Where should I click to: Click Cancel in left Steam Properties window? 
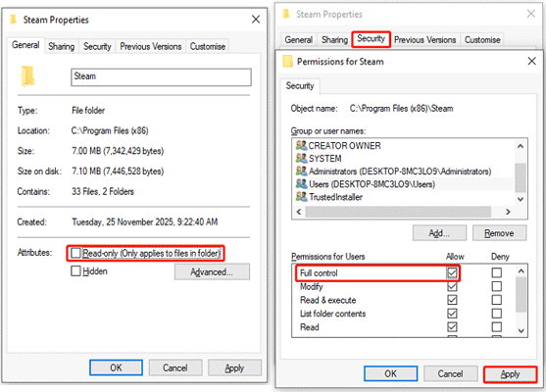click(x=175, y=367)
